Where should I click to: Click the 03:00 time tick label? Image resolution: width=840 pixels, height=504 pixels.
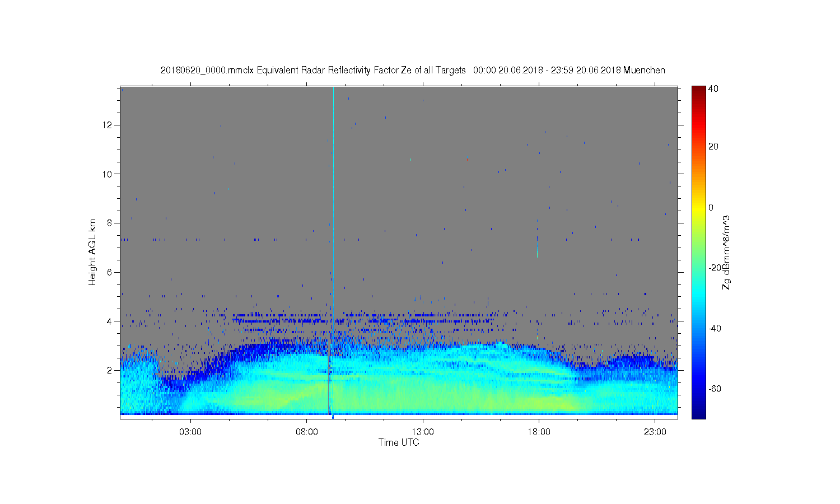190,432
